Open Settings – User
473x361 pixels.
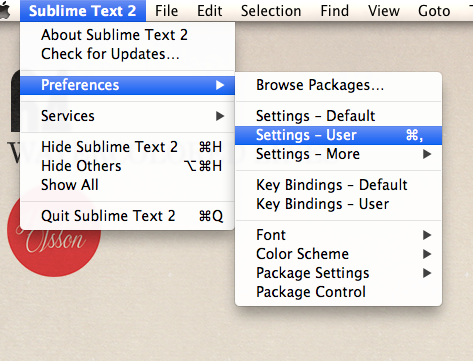pos(338,135)
